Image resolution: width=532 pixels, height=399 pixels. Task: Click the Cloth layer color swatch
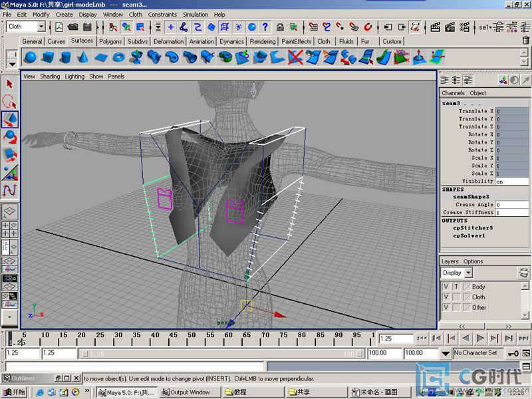(x=467, y=297)
